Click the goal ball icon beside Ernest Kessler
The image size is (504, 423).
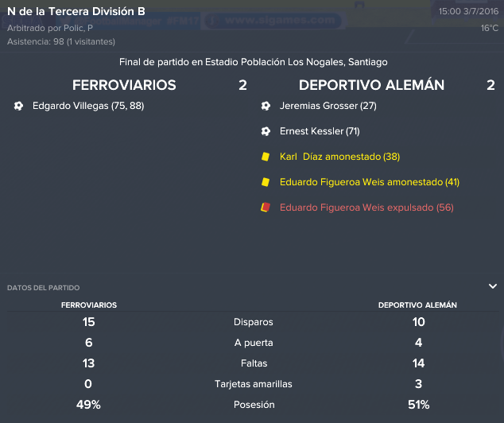266,131
